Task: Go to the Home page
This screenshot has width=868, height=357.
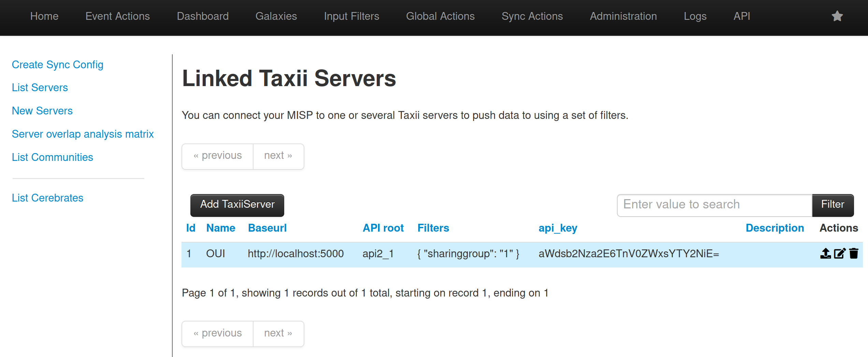Action: 44,16
